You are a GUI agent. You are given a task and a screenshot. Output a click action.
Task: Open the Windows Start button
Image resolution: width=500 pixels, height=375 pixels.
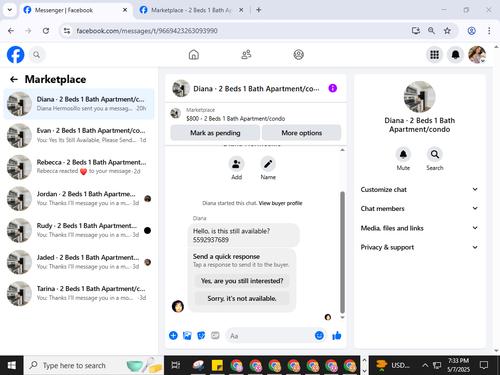[11, 365]
